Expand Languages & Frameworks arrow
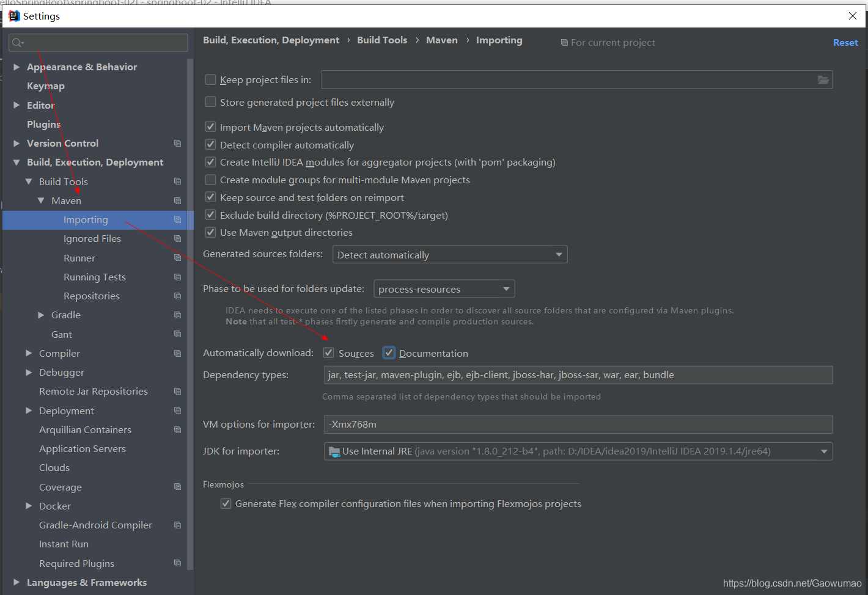 [17, 583]
